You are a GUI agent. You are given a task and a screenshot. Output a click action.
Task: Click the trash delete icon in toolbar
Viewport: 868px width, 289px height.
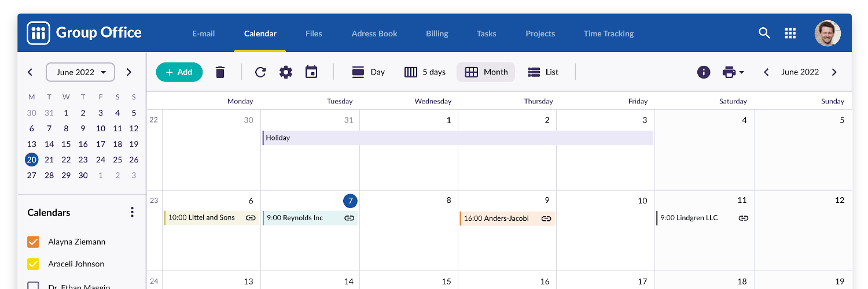[220, 72]
